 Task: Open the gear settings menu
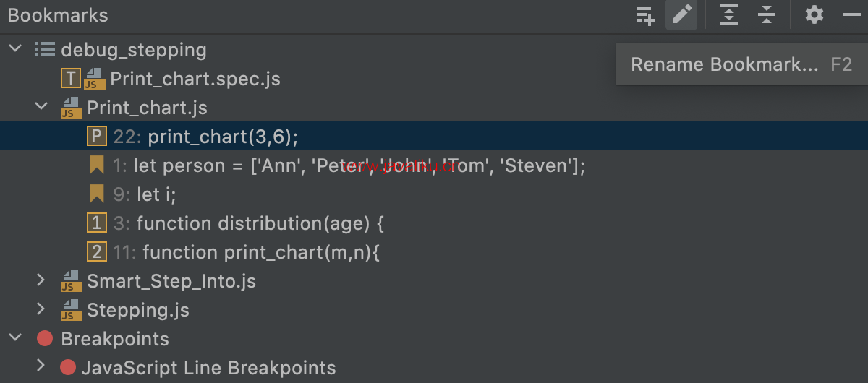[814, 15]
